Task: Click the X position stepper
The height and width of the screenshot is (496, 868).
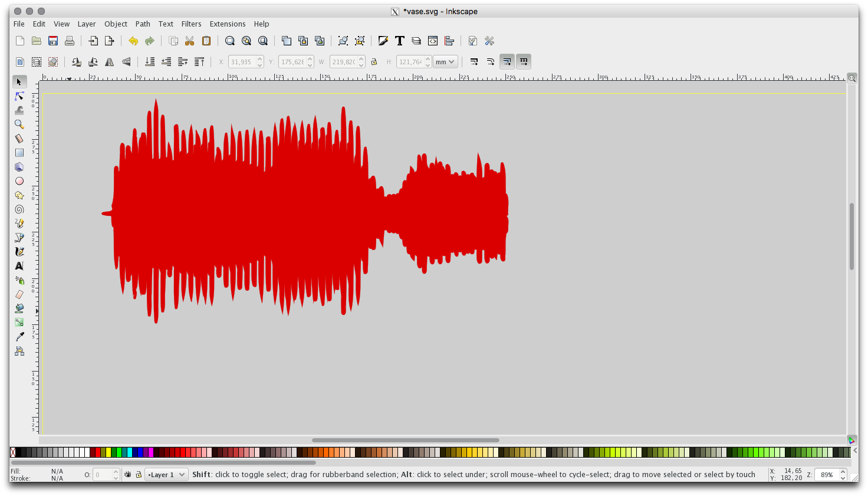Action: coord(260,62)
